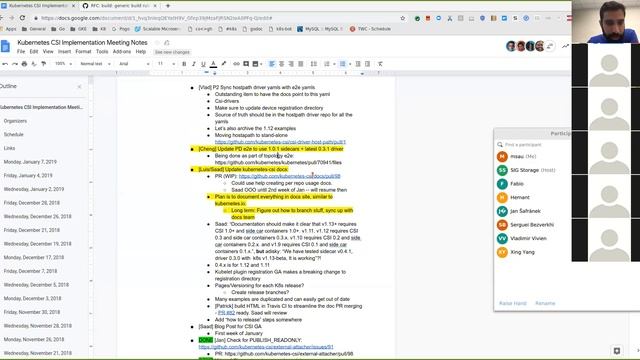Click the Redo icon in the Docs toolbar
This screenshot has width=640, height=360.
15,64
